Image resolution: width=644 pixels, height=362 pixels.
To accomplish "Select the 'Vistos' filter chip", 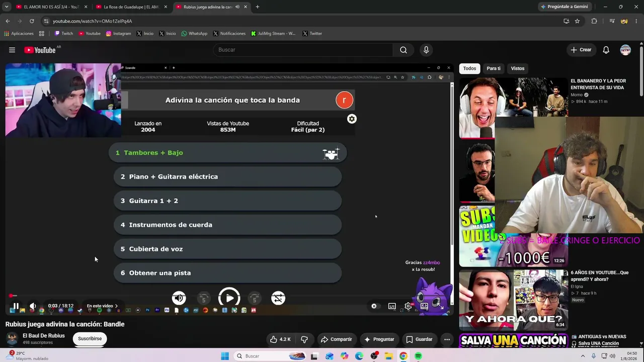I will (518, 68).
